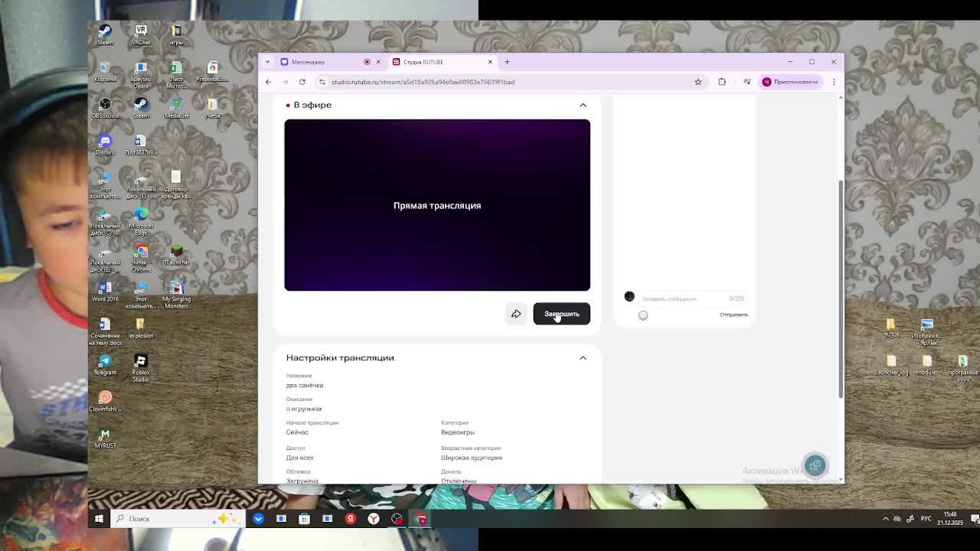Screen dimensions: 980x551
Task: Open the Браузер Opera desktop icon
Action: click(141, 73)
